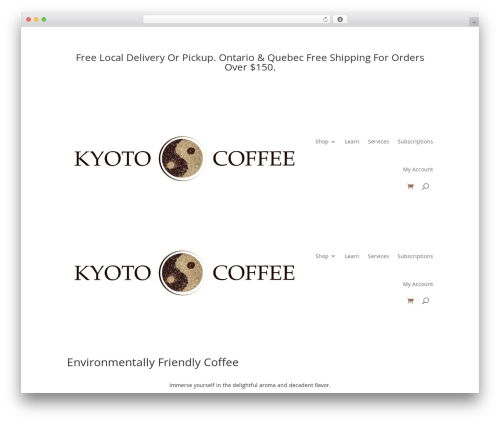The width and height of the screenshot is (500, 423).
Task: Click the circular download icon beside the address bar
Action: 340,19
